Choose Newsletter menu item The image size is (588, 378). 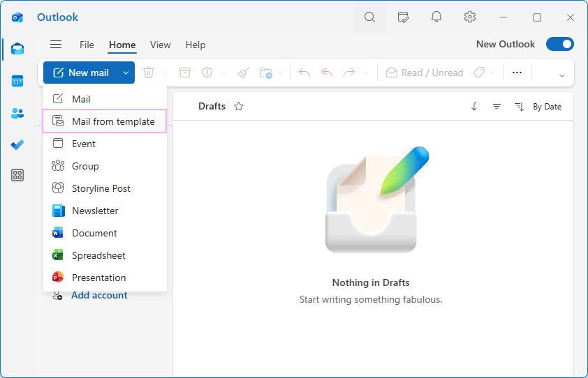point(105,211)
